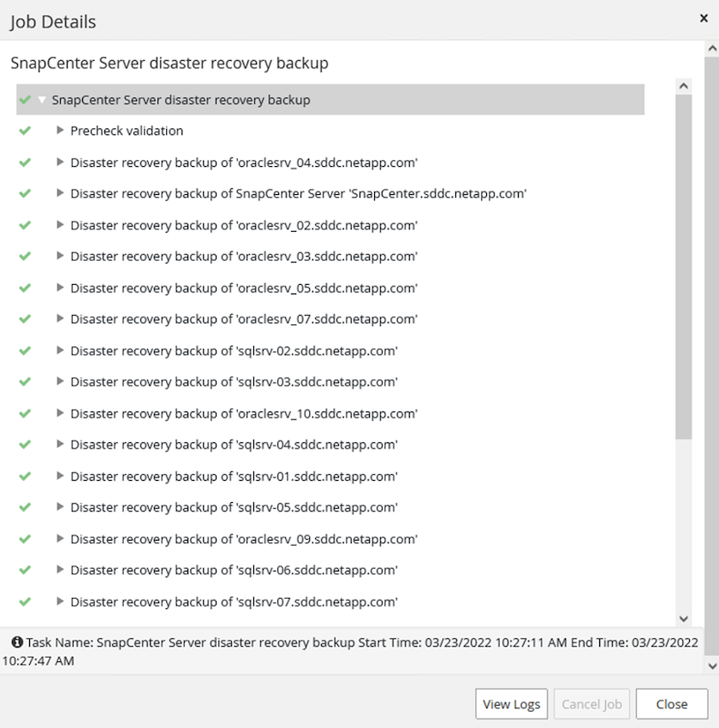Viewport: 719px width, 728px height.
Task: Click outer dialog scrollbar thumb
Action: pos(711,355)
